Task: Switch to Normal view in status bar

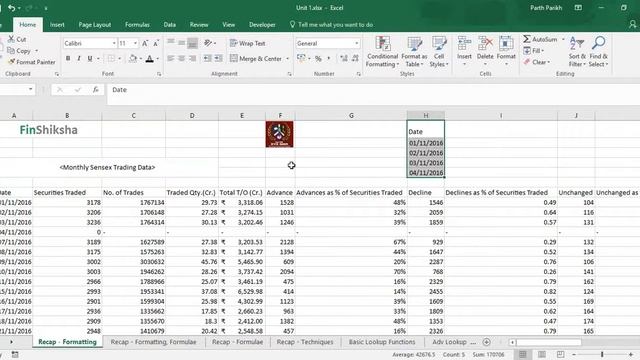Action: 522,354
